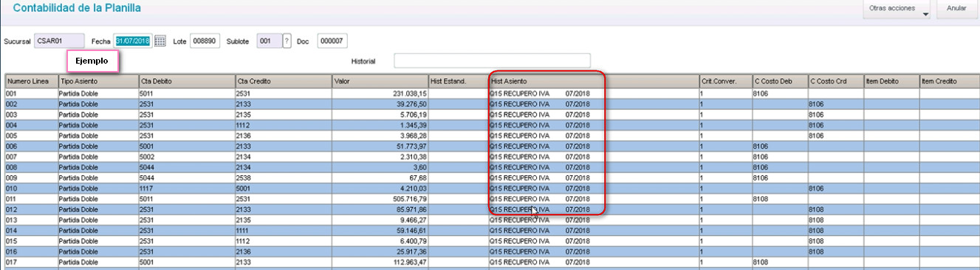
Task: Click C Costo Deb 8106 in line 001
Action: (780, 94)
